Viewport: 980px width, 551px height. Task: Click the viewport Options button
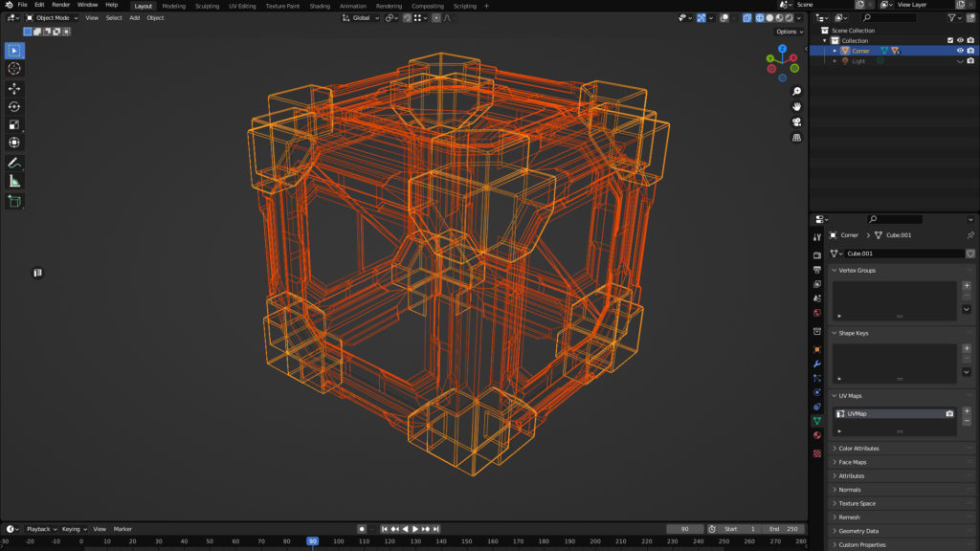(x=788, y=32)
